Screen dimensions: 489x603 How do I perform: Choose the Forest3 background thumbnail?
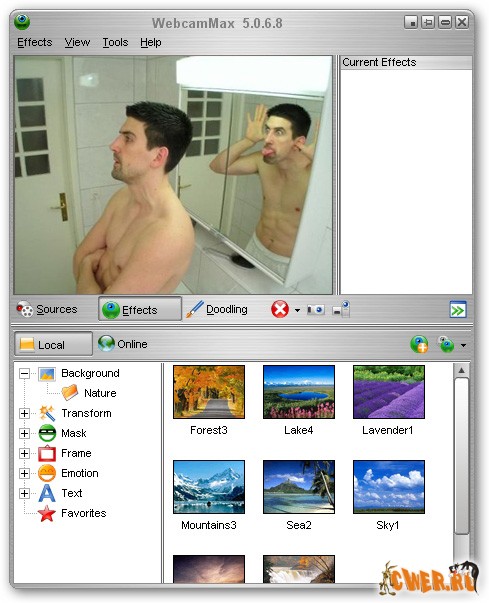coord(209,392)
